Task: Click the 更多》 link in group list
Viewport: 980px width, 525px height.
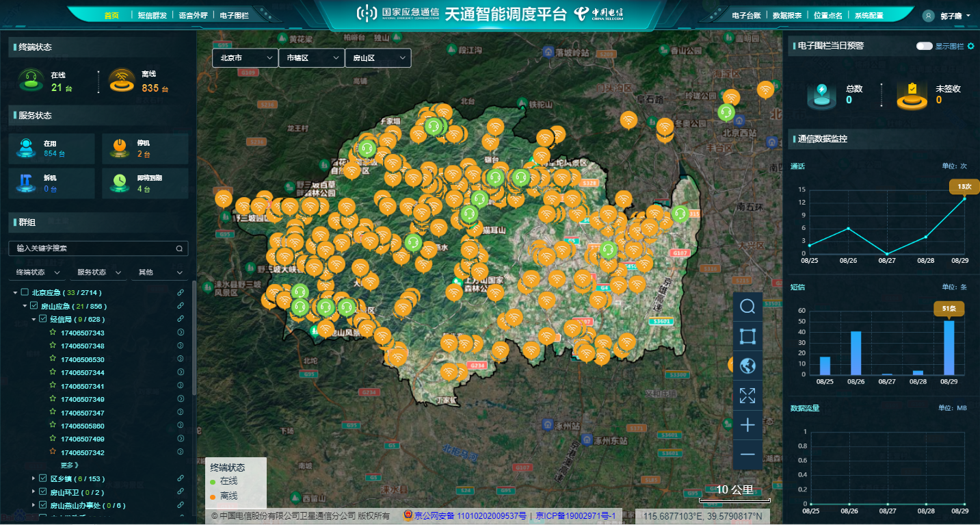Action: pyautogui.click(x=70, y=465)
